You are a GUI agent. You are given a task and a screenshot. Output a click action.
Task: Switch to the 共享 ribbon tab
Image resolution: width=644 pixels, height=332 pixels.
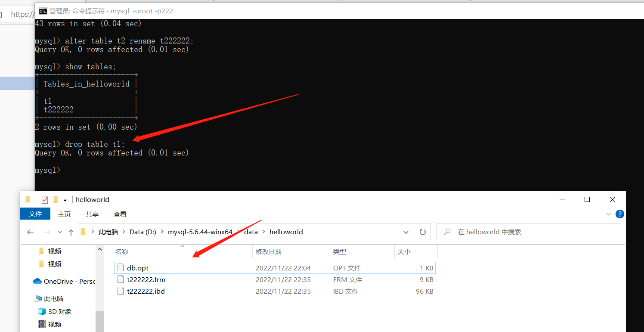click(x=92, y=214)
